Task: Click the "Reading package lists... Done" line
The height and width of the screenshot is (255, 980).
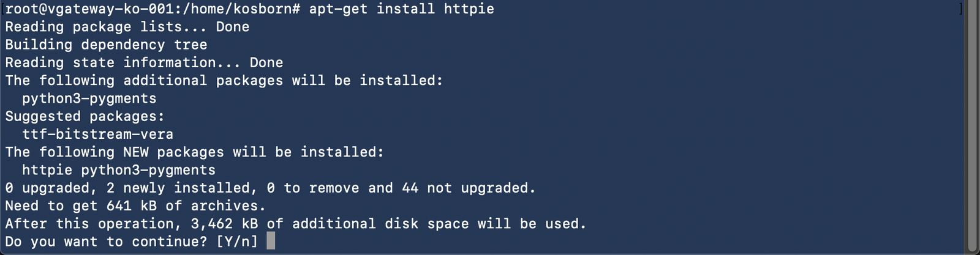Action: click(127, 27)
